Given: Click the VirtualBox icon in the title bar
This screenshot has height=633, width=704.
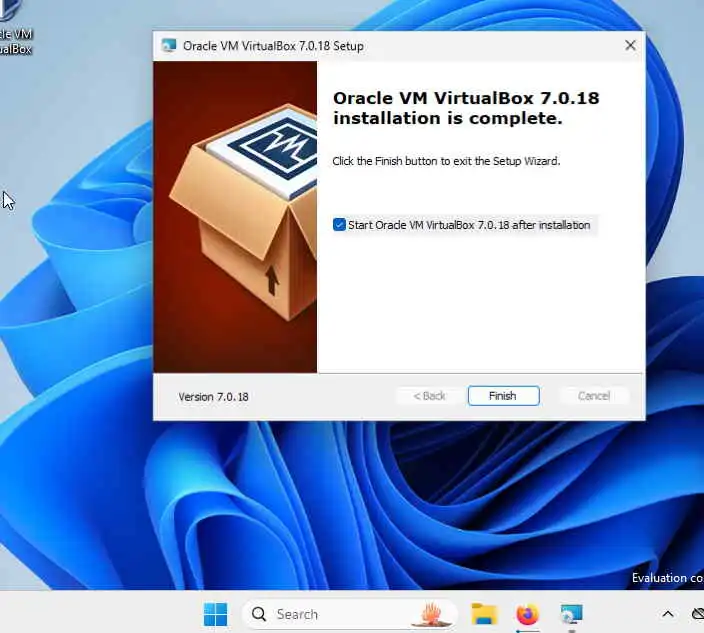Looking at the screenshot, I should coord(169,46).
